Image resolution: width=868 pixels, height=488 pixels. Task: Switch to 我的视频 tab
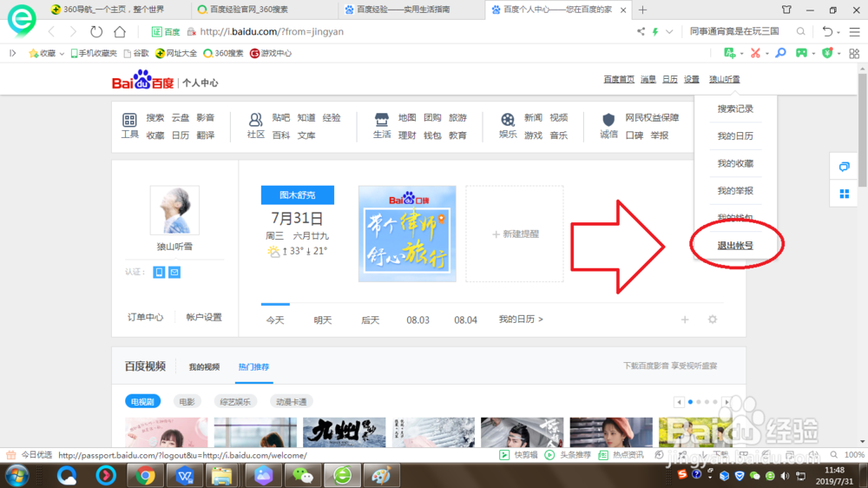click(204, 366)
